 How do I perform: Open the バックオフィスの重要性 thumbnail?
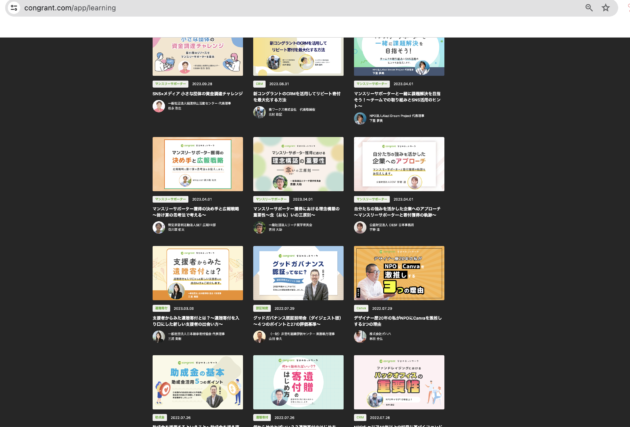click(399, 382)
